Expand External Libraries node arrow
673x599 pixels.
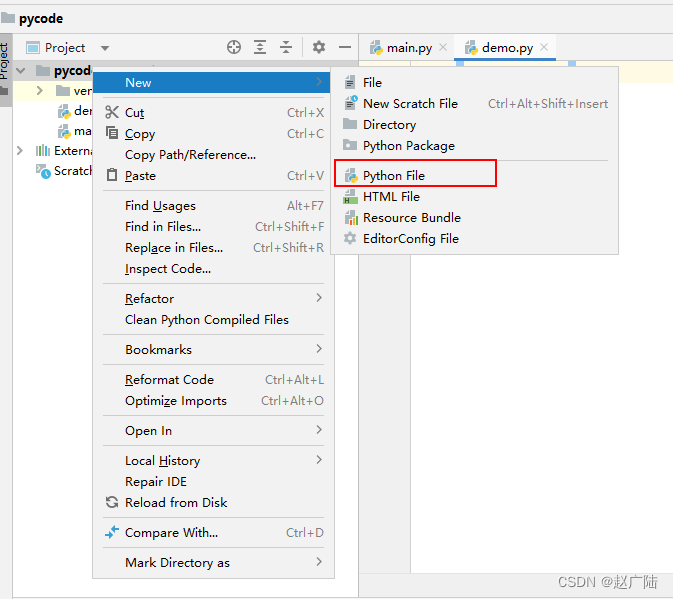pyautogui.click(x=19, y=151)
